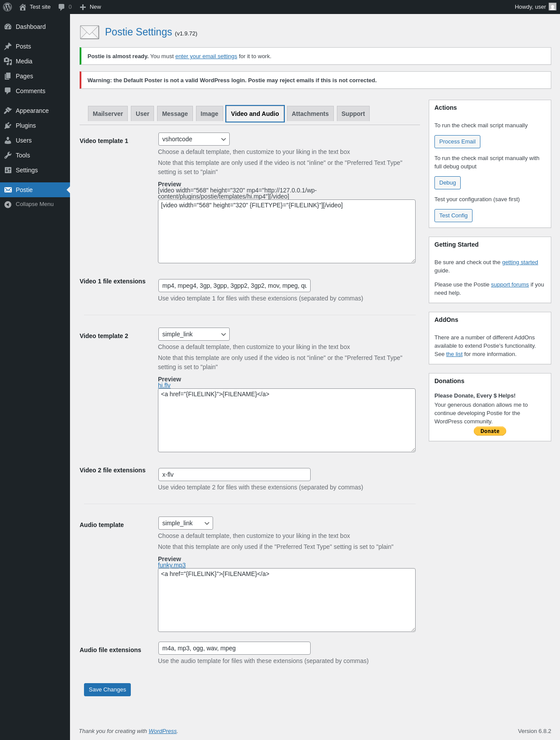This screenshot has height=740, width=560.
Task: Click the hi.flv preview link
Action: click(x=164, y=385)
